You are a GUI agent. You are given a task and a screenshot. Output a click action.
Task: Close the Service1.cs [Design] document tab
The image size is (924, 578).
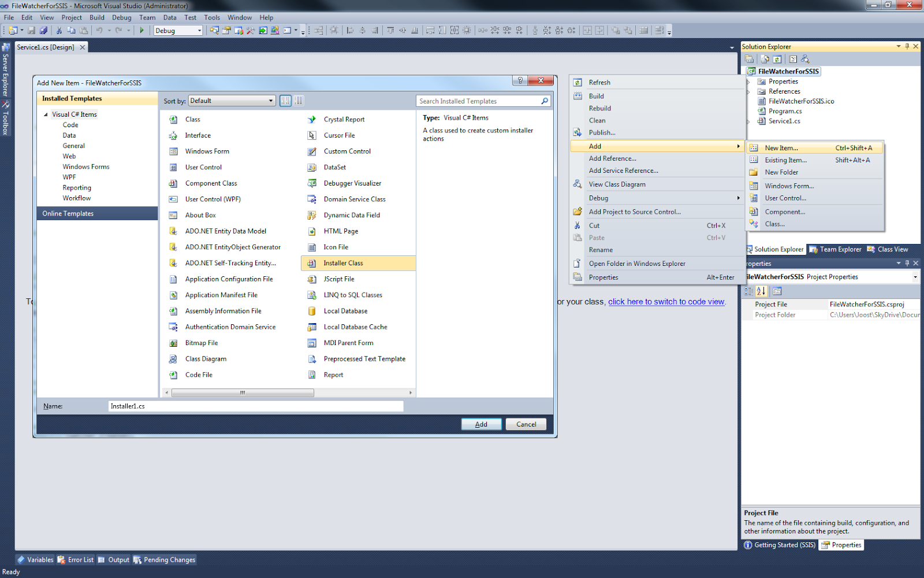click(83, 47)
